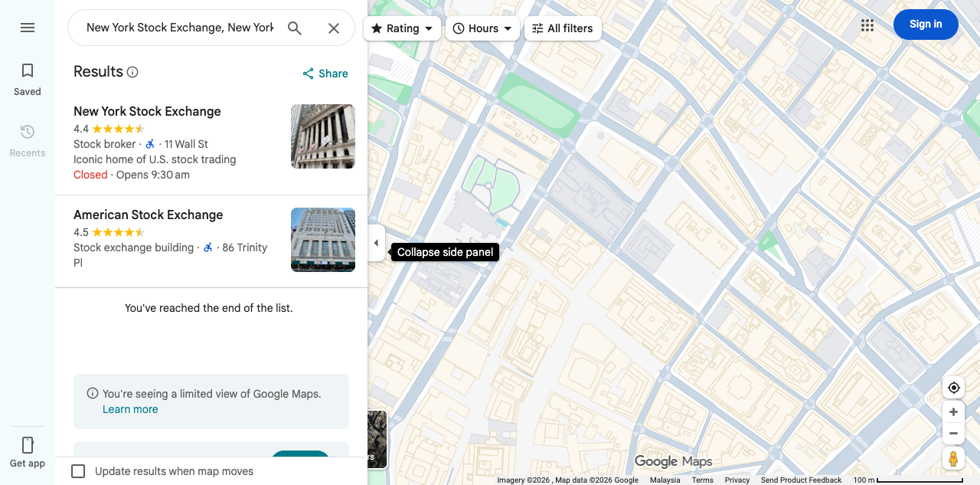
Task: Open Terms link in footer
Action: [703, 480]
